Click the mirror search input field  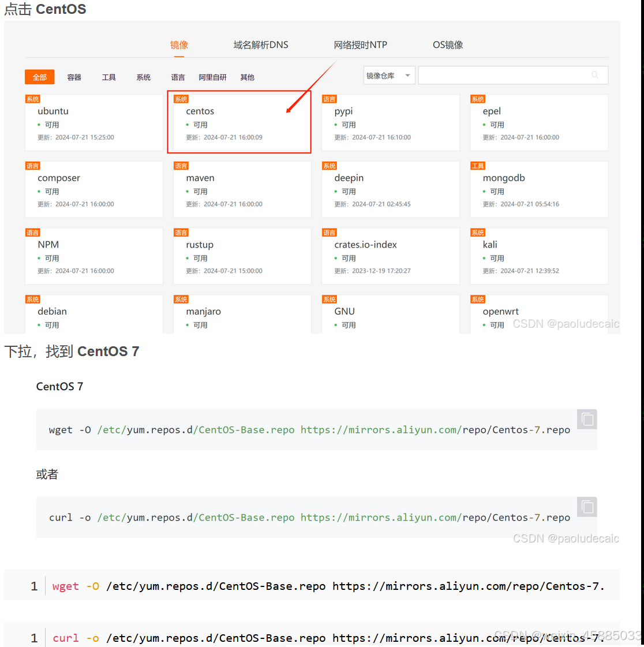point(513,76)
